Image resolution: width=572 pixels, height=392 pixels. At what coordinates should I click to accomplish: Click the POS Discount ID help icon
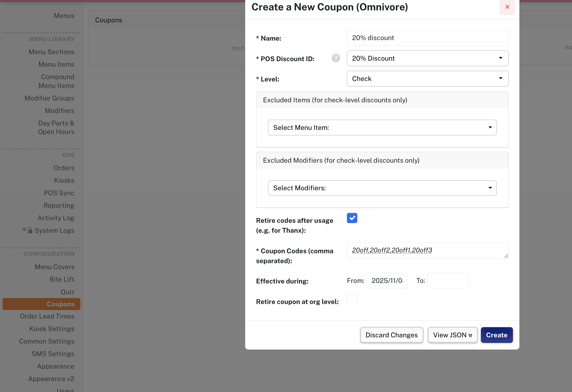[336, 58]
